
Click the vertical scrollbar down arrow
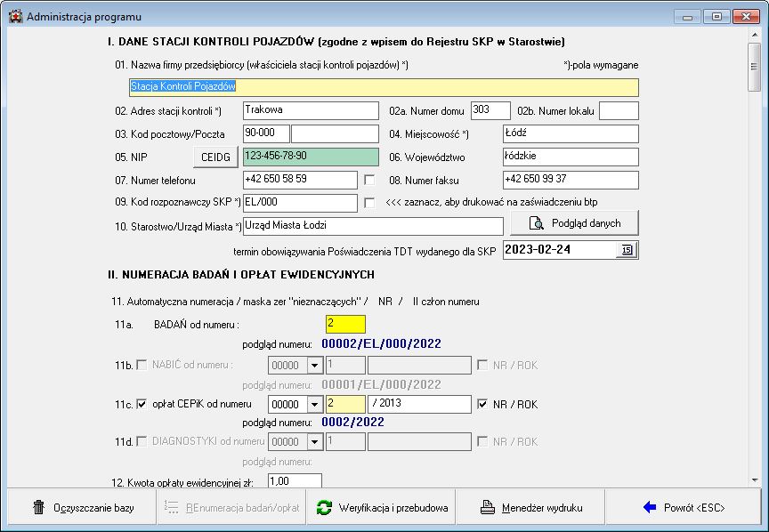(754, 480)
